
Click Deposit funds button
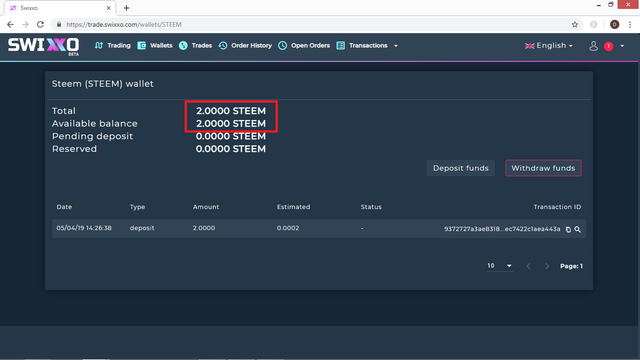pos(460,168)
